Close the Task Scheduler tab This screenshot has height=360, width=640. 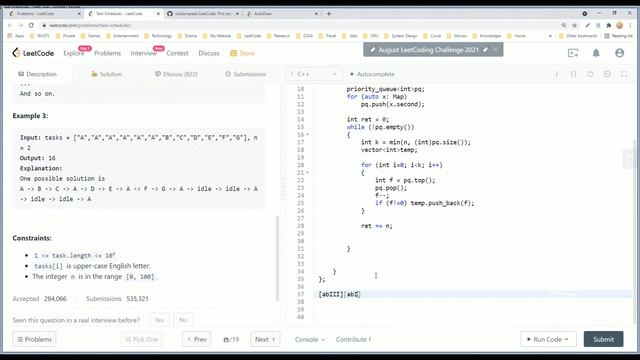(158, 13)
